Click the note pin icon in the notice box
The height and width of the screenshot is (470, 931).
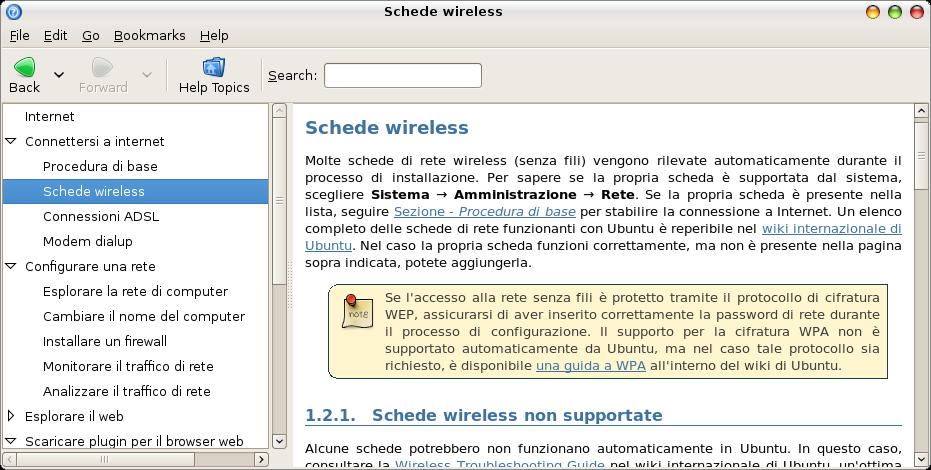pyautogui.click(x=357, y=311)
